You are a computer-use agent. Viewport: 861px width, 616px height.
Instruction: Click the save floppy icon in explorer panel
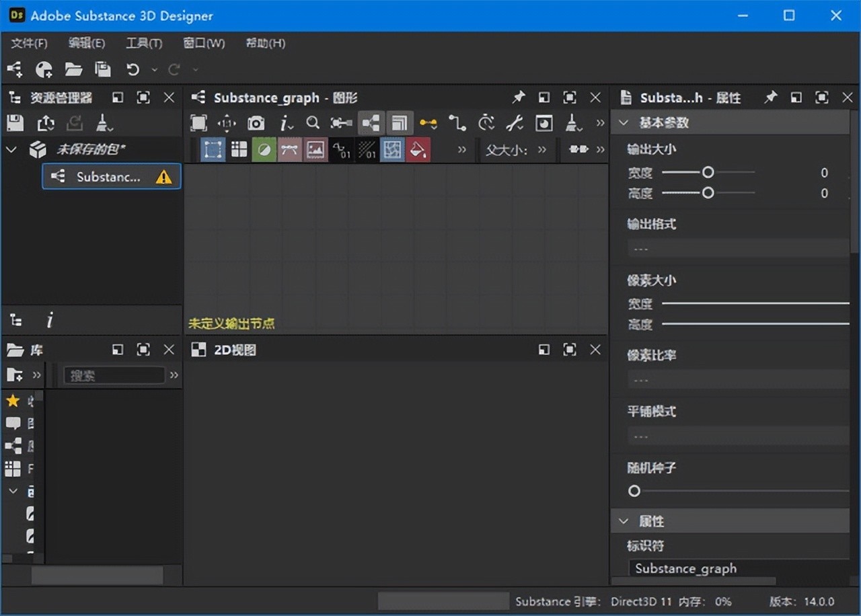click(x=15, y=123)
